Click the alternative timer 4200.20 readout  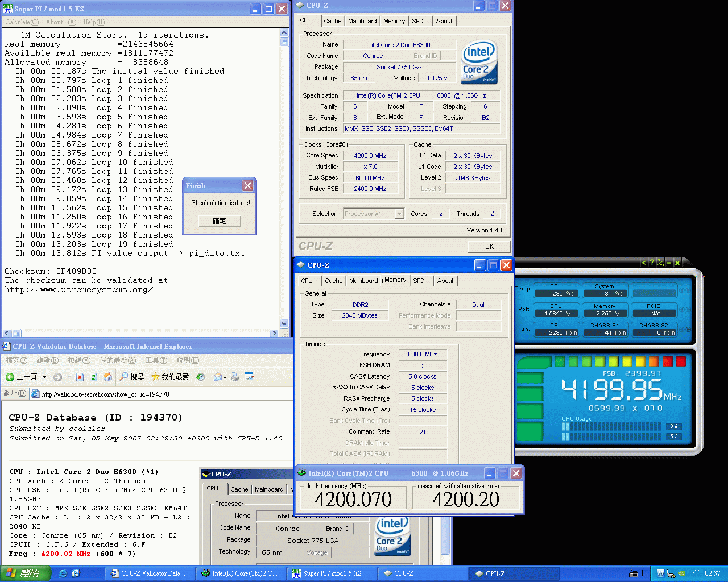pyautogui.click(x=466, y=500)
